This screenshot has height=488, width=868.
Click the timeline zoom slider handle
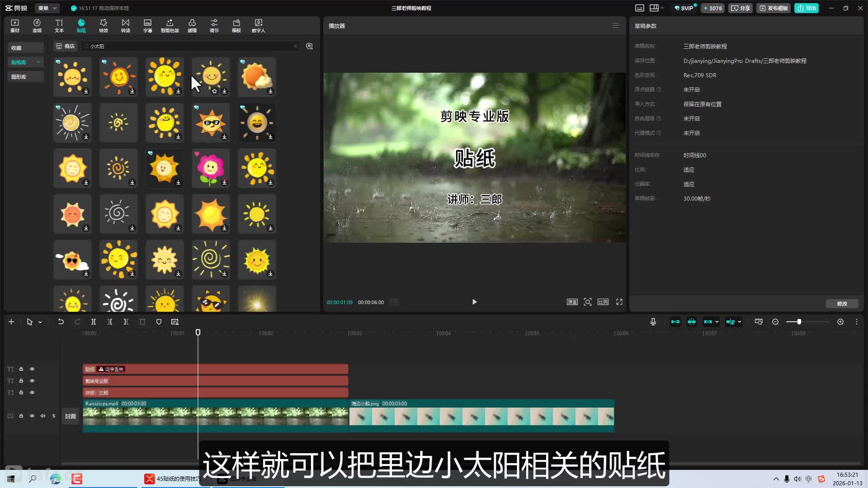click(799, 322)
